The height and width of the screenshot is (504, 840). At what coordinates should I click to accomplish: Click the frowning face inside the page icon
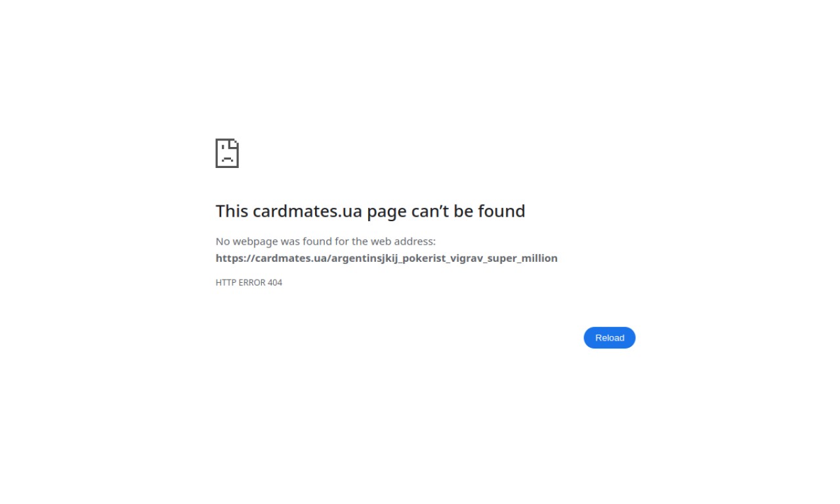tap(227, 156)
